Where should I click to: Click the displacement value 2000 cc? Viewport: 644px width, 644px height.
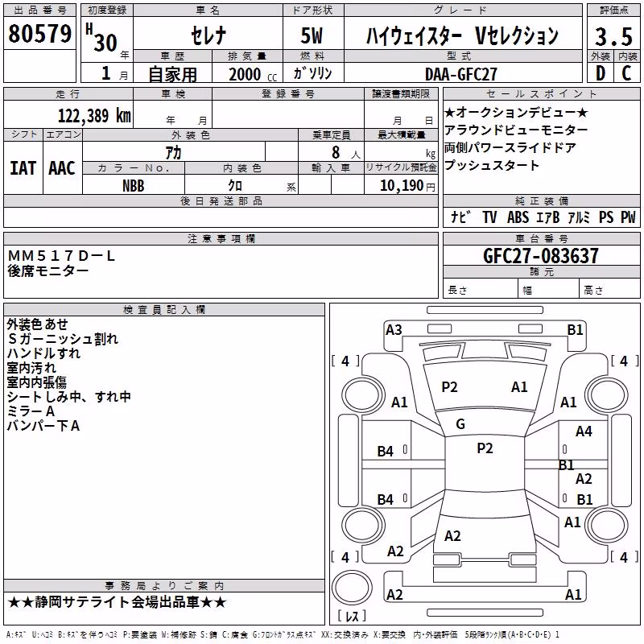[x=253, y=74]
